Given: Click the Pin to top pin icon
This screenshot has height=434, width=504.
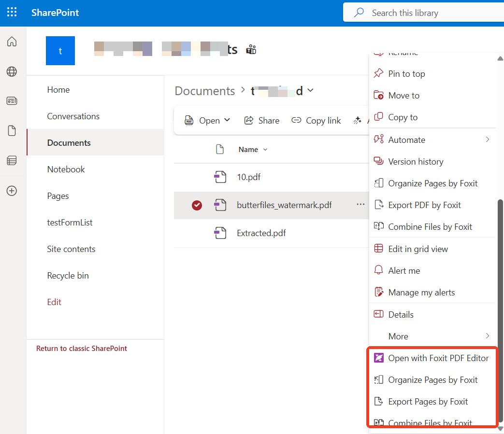Looking at the screenshot, I should pyautogui.click(x=379, y=73).
